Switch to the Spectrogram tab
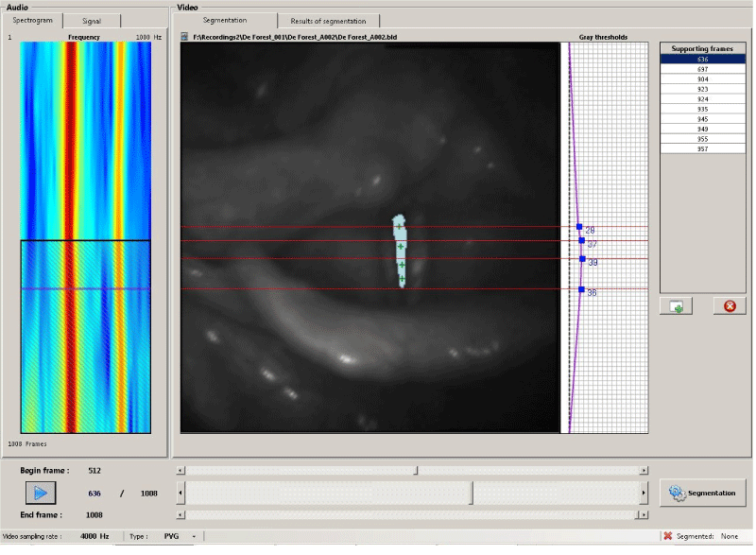The image size is (756, 555). coord(32,20)
